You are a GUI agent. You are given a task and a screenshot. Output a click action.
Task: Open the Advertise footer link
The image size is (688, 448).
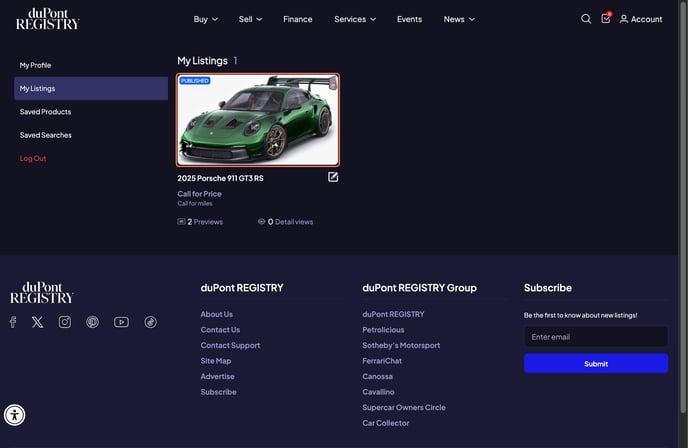coord(218,376)
